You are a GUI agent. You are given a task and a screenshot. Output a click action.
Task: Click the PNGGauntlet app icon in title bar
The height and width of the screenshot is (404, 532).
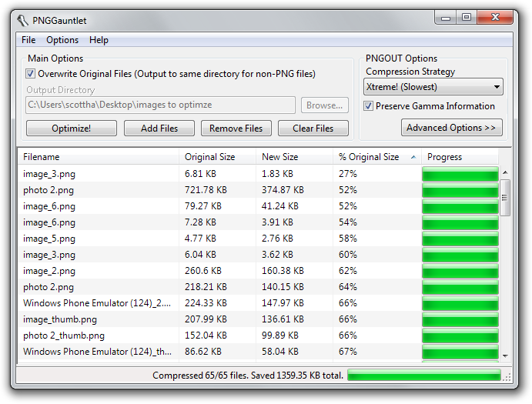click(x=23, y=21)
